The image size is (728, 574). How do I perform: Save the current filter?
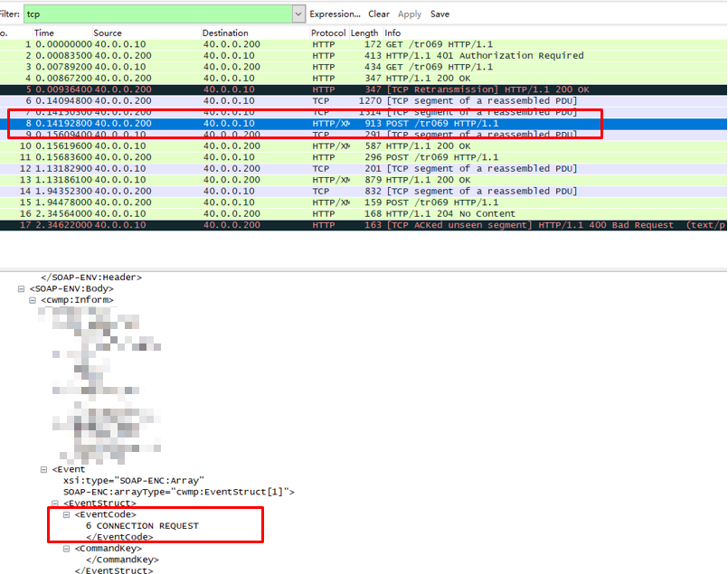(440, 14)
